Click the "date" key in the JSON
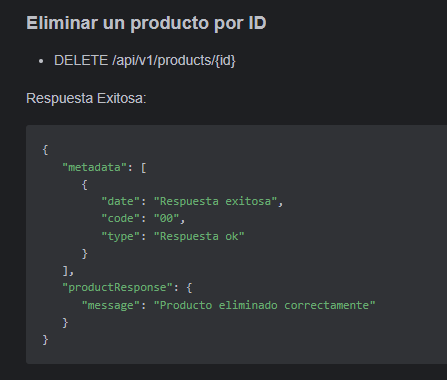Viewport: 447px width, 380px height. pos(120,201)
